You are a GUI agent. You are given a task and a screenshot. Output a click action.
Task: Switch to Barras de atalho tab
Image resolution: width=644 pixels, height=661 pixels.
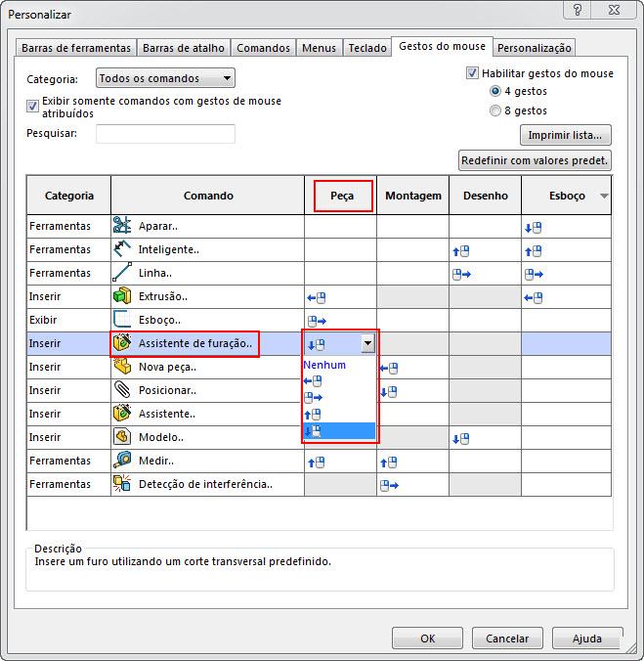coord(184,48)
